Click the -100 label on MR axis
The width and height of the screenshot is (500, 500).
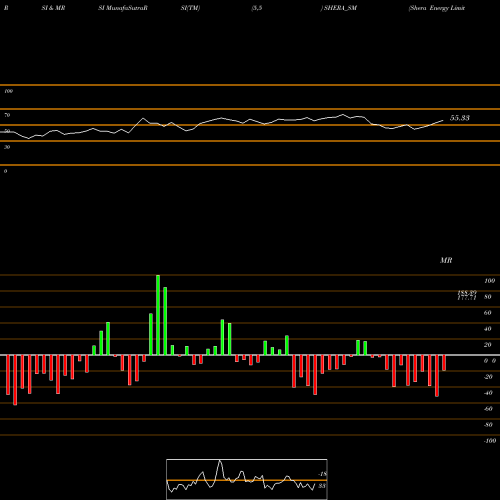coord(490,441)
